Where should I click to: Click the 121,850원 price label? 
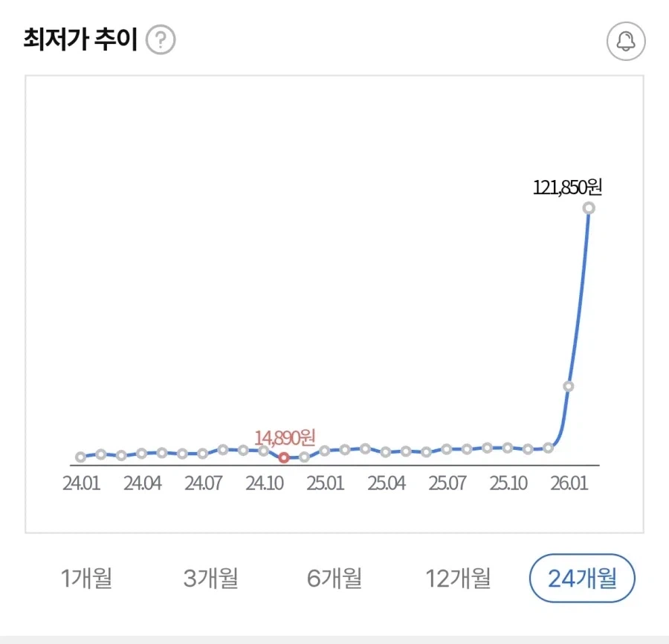(568, 189)
